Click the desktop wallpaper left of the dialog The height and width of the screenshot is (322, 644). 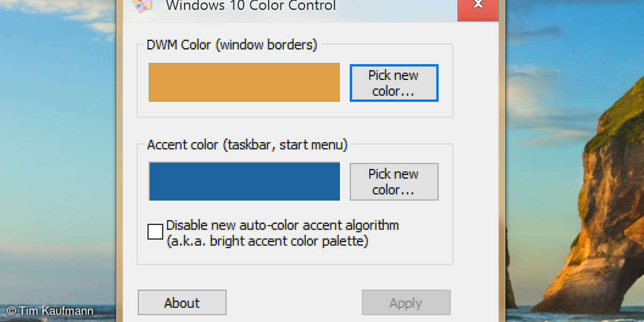(x=59, y=161)
